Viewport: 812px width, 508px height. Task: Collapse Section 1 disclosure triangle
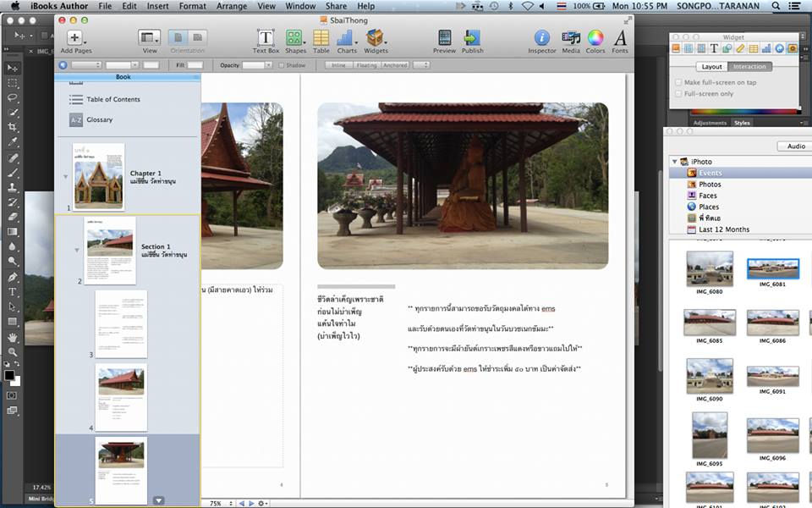pos(77,251)
